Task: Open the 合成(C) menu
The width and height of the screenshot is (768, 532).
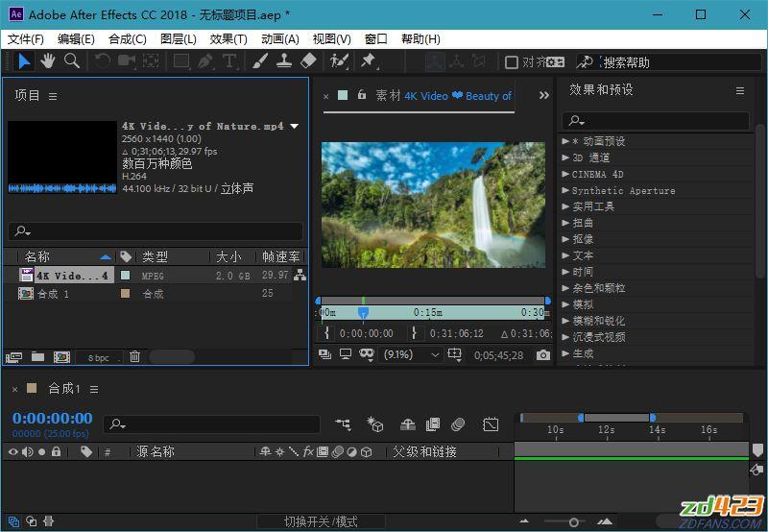Action: (x=128, y=39)
